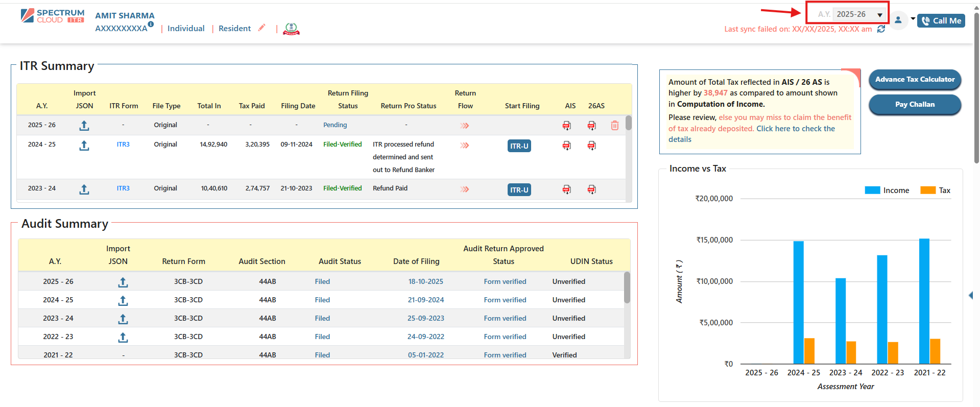Click the import upload icon for 2022-23 audit
This screenshot has width=980, height=407.
pos(123,338)
